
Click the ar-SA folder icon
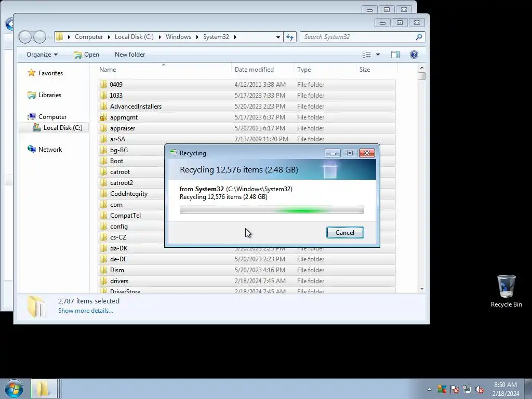click(103, 139)
